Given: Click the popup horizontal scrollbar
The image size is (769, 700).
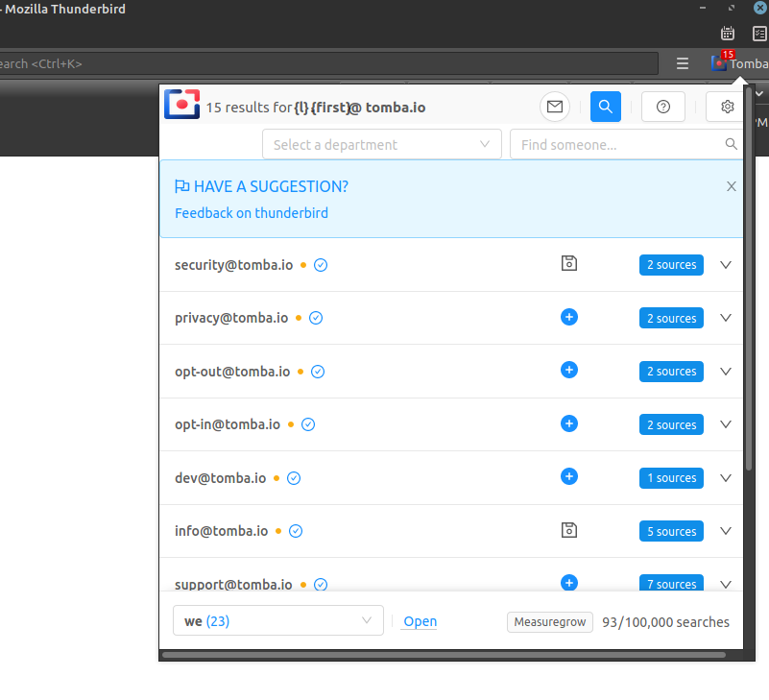Looking at the screenshot, I should (444, 654).
